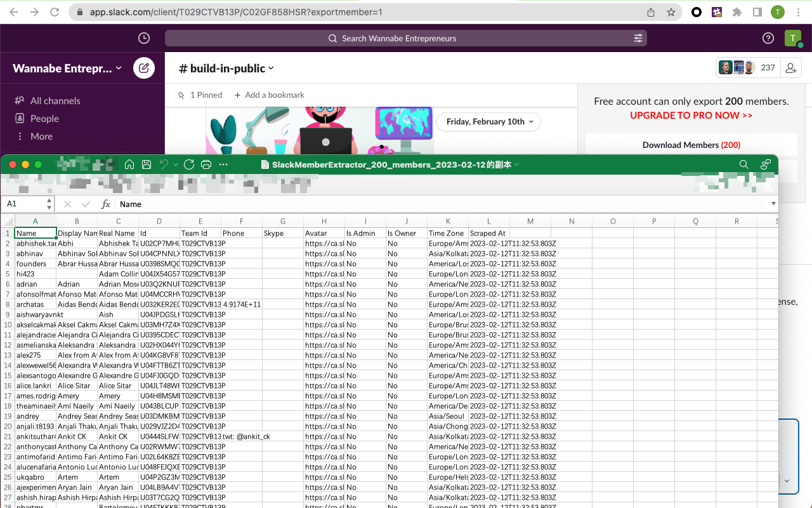The image size is (812, 508).
Task: Click the Download Members (200) button
Action: click(x=691, y=145)
